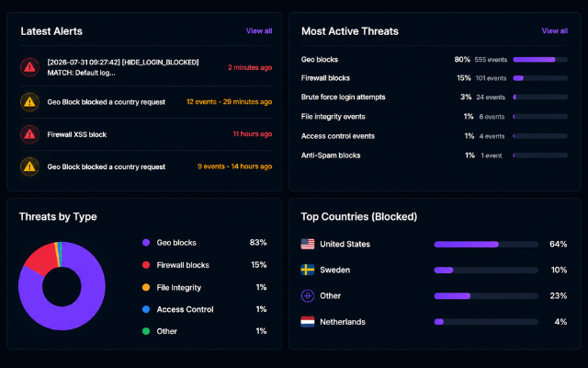This screenshot has height=368, width=588.
Task: Select the blue Access Control legend dot
Action: (146, 309)
